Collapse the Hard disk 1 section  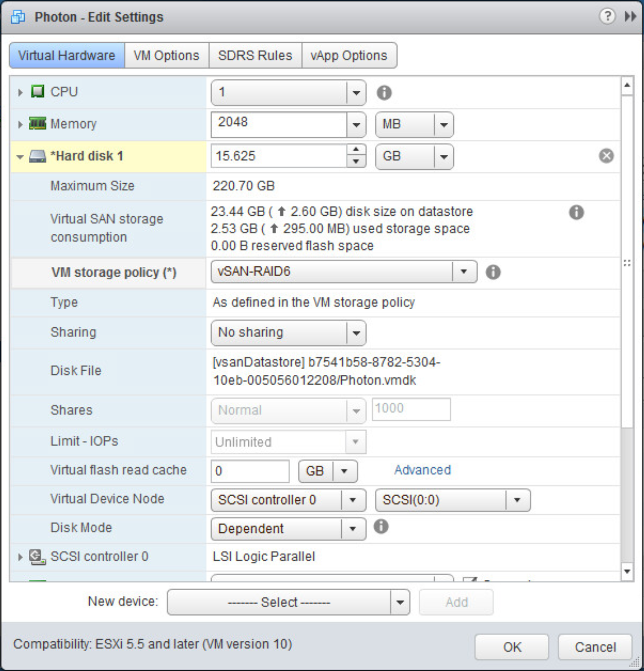click(20, 157)
